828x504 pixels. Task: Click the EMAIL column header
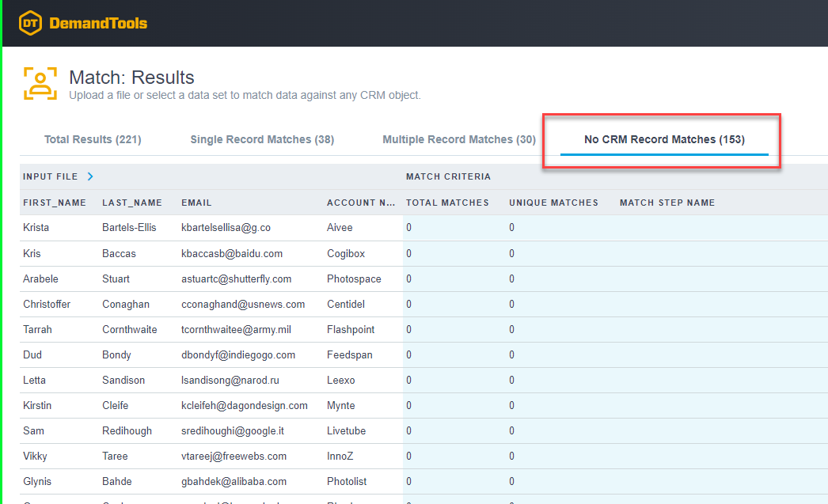tap(196, 203)
